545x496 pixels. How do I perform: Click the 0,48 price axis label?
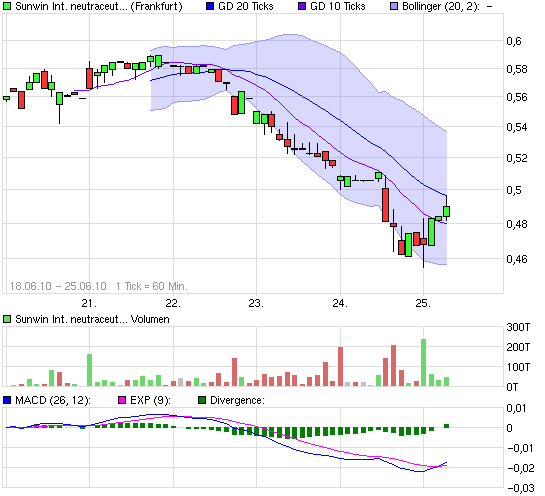[x=517, y=224]
